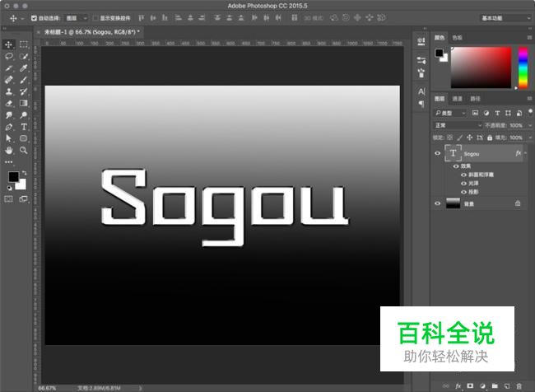535x392 pixels.
Task: Switch to the Swatches panel tab
Action: [457, 38]
